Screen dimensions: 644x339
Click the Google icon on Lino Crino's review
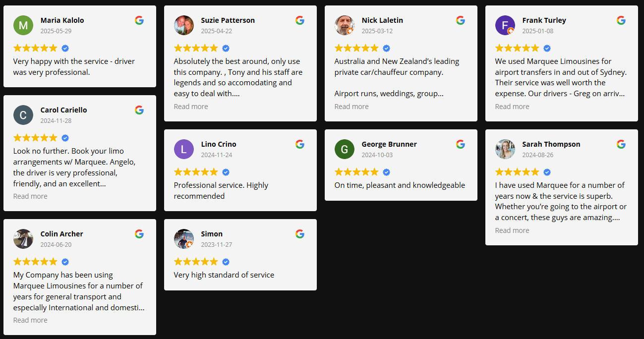tap(300, 144)
